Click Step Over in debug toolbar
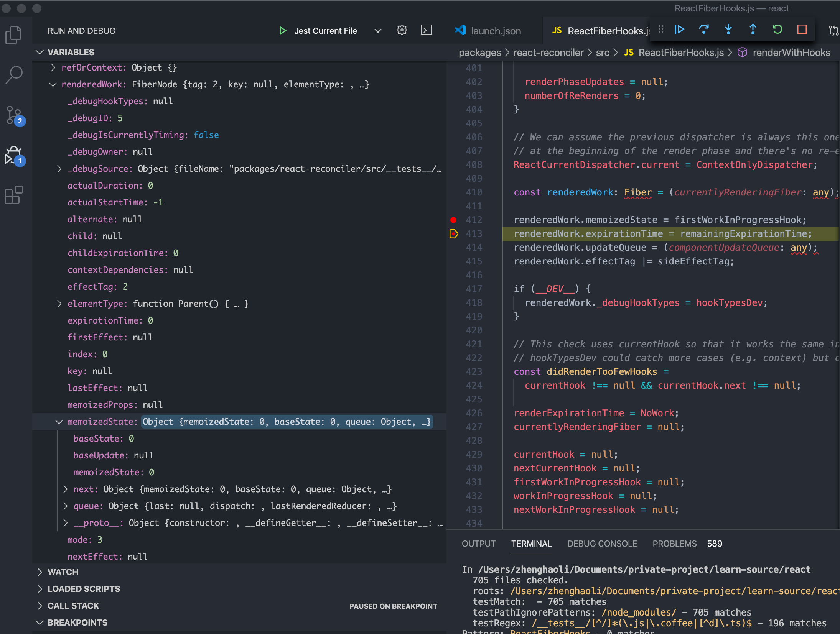This screenshot has height=634, width=840. (704, 30)
